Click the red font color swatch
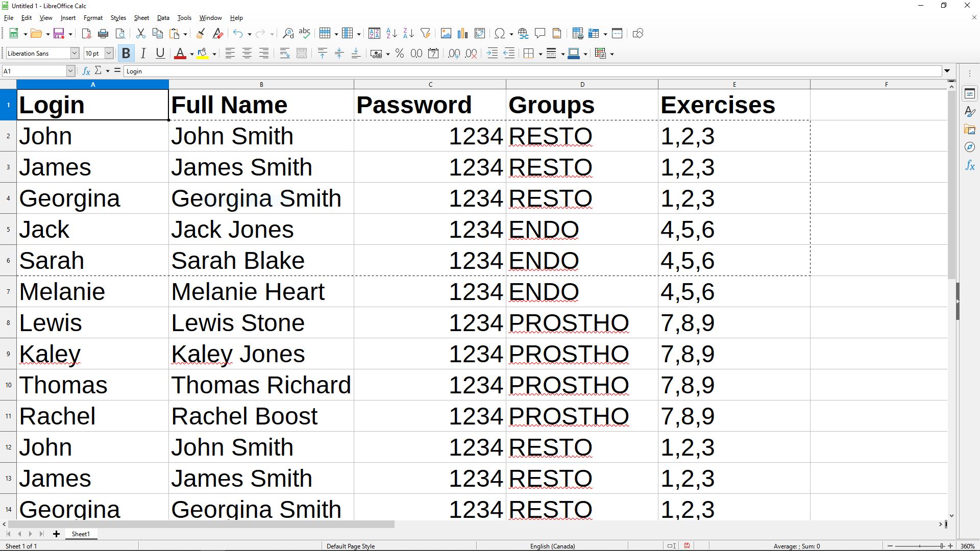The image size is (980, 551). (180, 54)
